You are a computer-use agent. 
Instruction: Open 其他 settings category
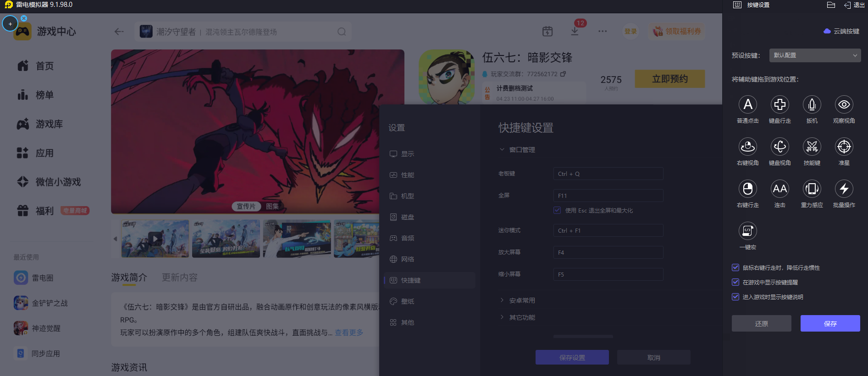click(430, 322)
